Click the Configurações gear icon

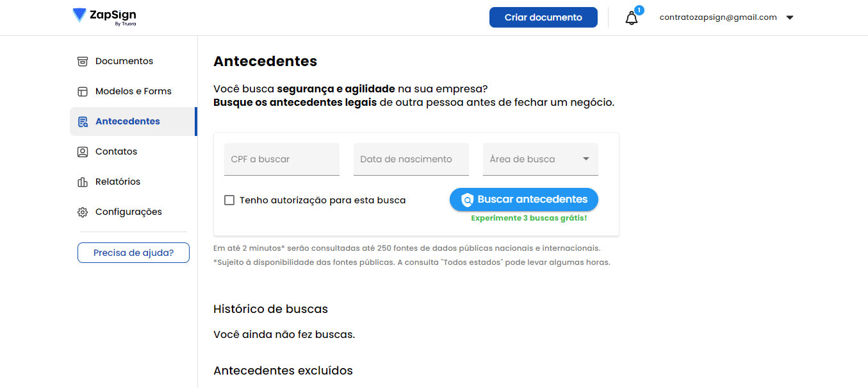[x=82, y=212]
